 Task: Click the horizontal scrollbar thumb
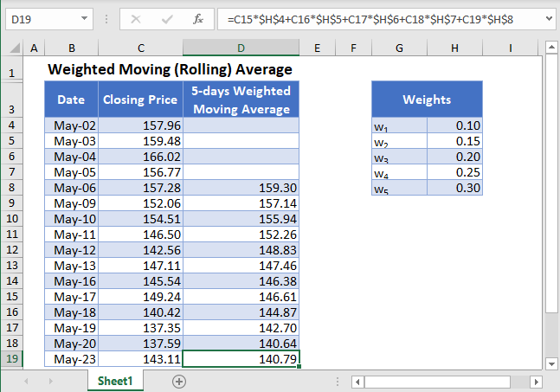click(x=437, y=382)
